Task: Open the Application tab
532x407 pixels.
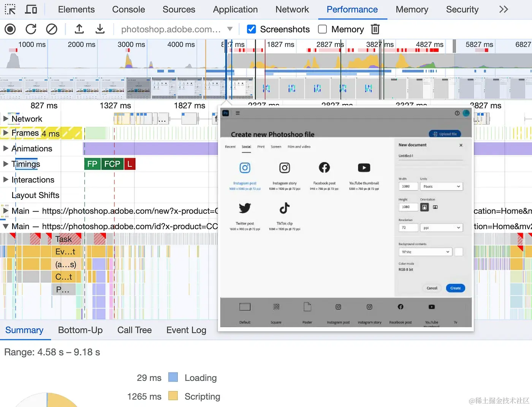Action: click(235, 10)
